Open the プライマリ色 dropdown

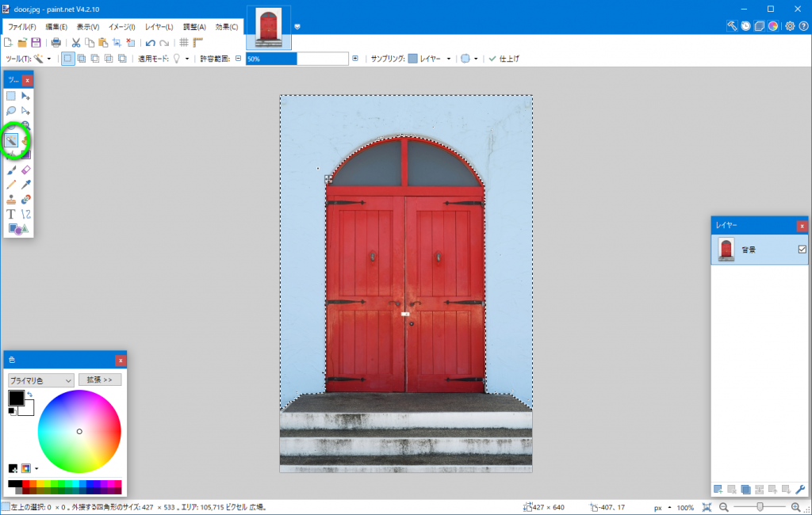coord(40,380)
